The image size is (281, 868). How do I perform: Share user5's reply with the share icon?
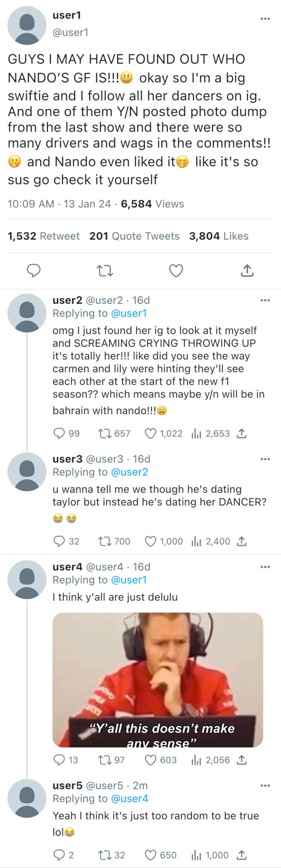coord(242,855)
